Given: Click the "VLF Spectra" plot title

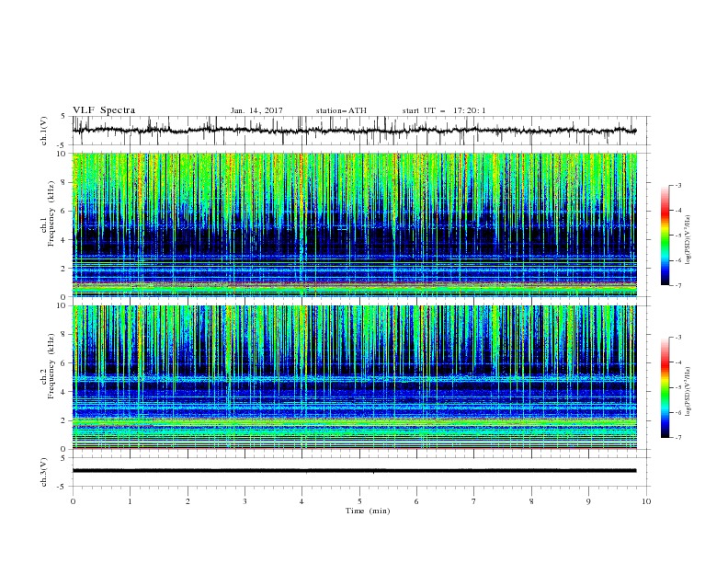Looking at the screenshot, I should coord(104,110).
